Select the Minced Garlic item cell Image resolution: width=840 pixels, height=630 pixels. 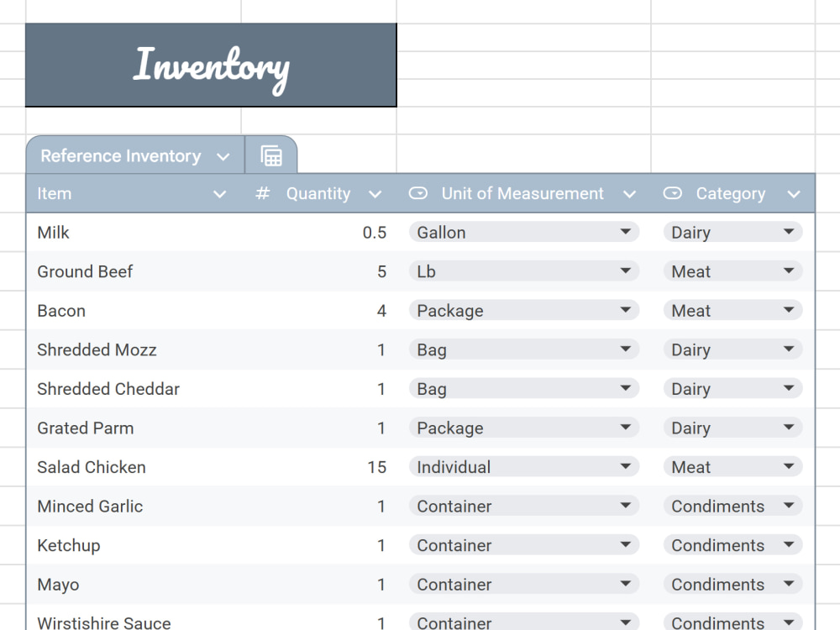(134, 506)
